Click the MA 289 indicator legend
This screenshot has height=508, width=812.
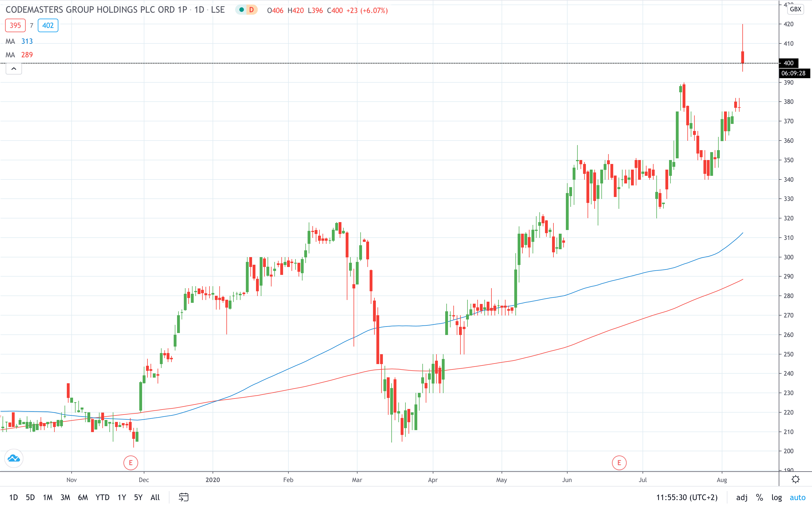click(x=19, y=55)
